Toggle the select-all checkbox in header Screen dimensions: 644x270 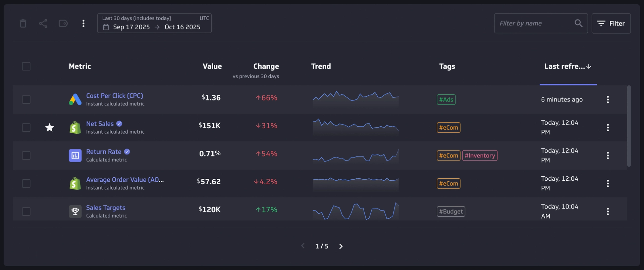point(26,66)
